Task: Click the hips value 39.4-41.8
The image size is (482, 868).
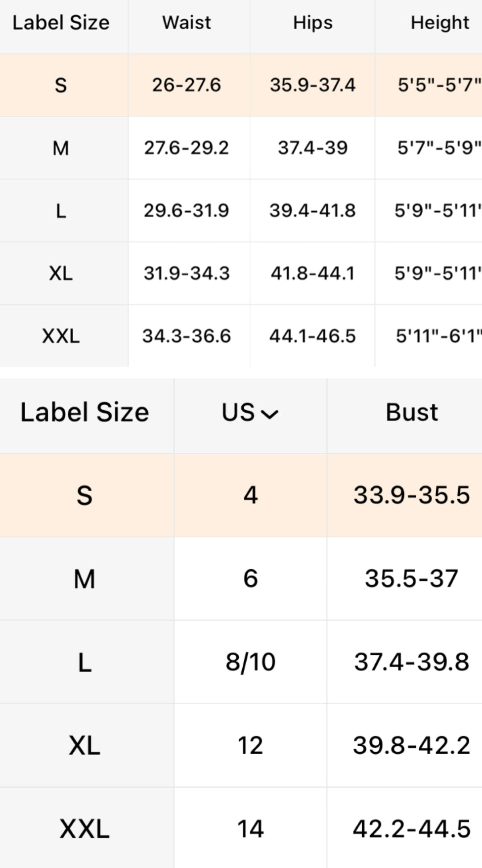Action: pyautogui.click(x=312, y=211)
